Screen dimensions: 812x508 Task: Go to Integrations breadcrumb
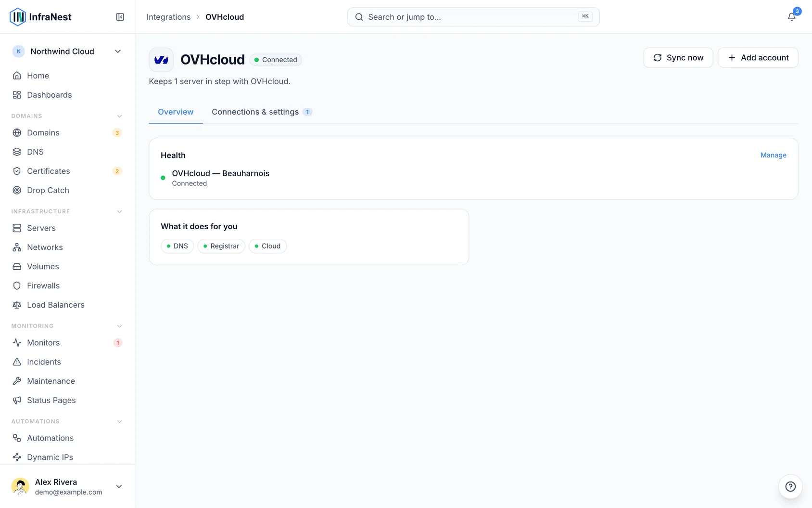point(168,17)
